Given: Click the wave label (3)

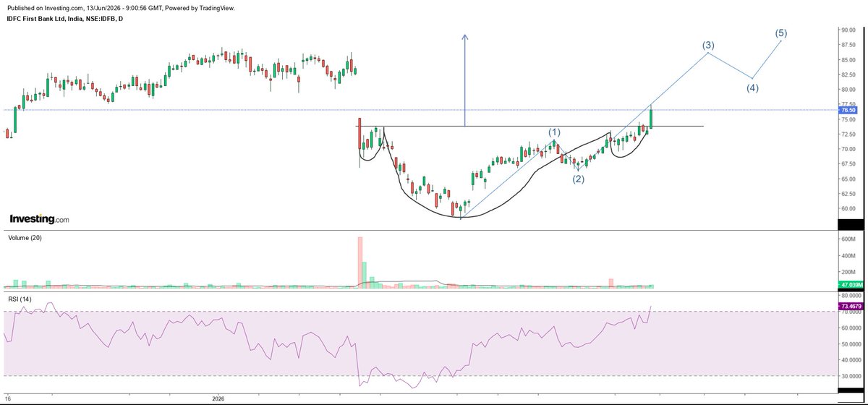Looking at the screenshot, I should 708,46.
